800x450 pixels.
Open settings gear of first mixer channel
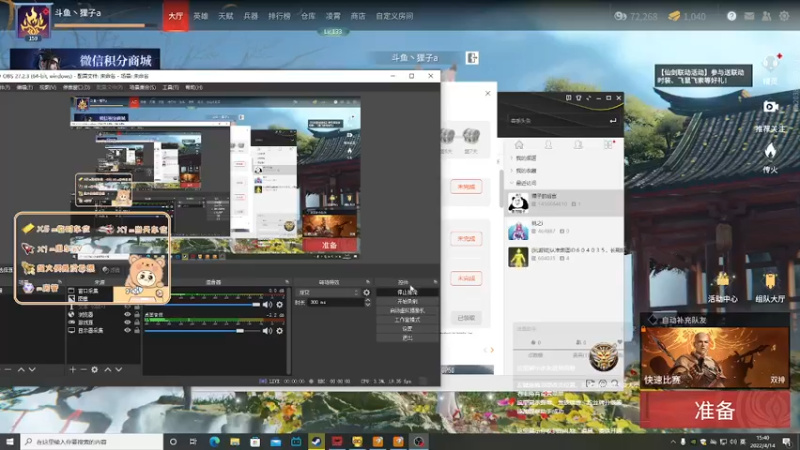pyautogui.click(x=280, y=305)
